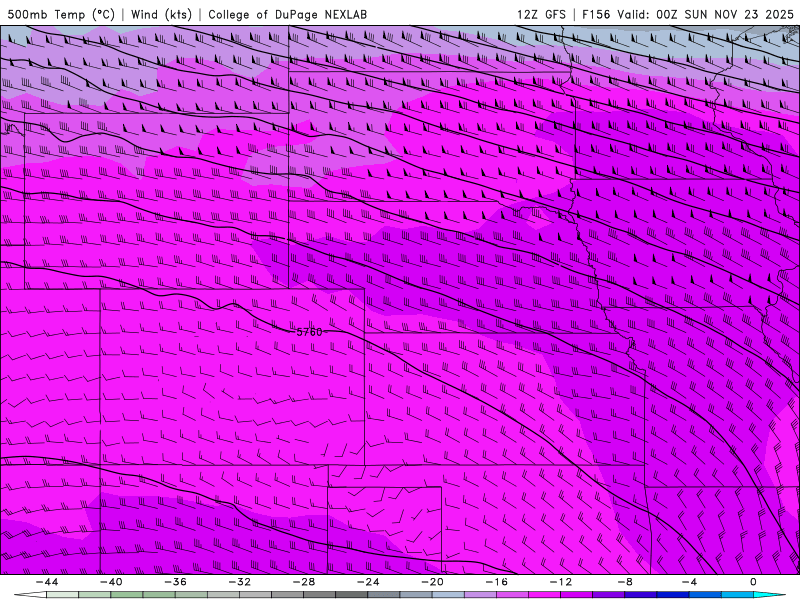The width and height of the screenshot is (800, 600).
Task: Click the 5760 height contour label
Action: 309,332
